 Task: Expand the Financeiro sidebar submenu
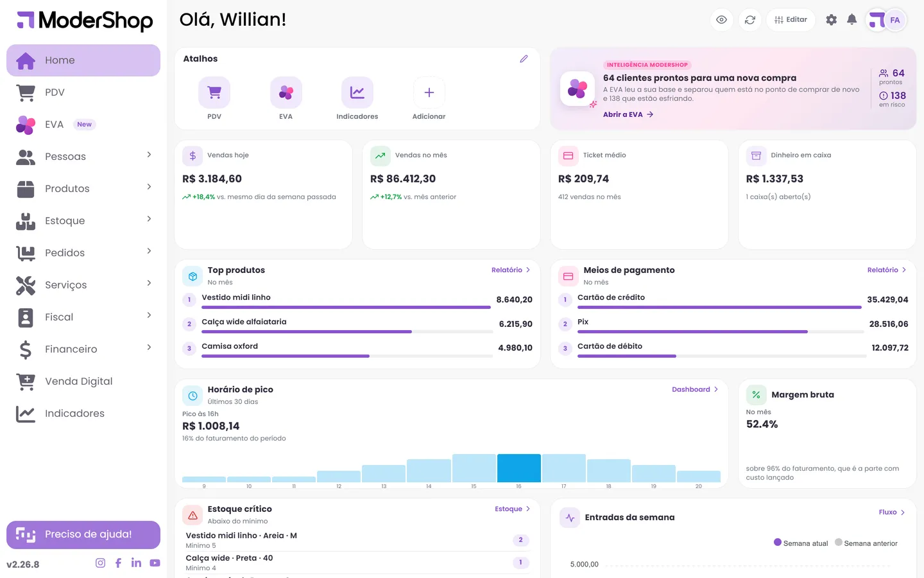click(83, 349)
